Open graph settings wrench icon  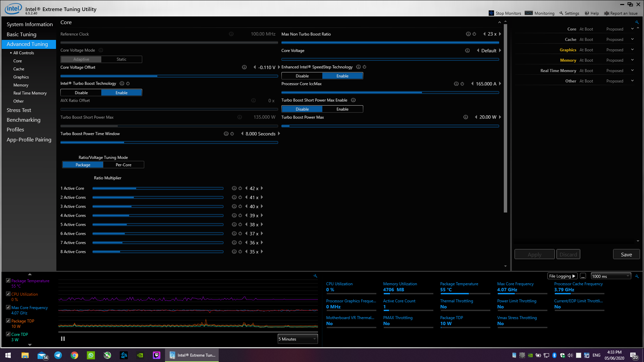tap(315, 276)
